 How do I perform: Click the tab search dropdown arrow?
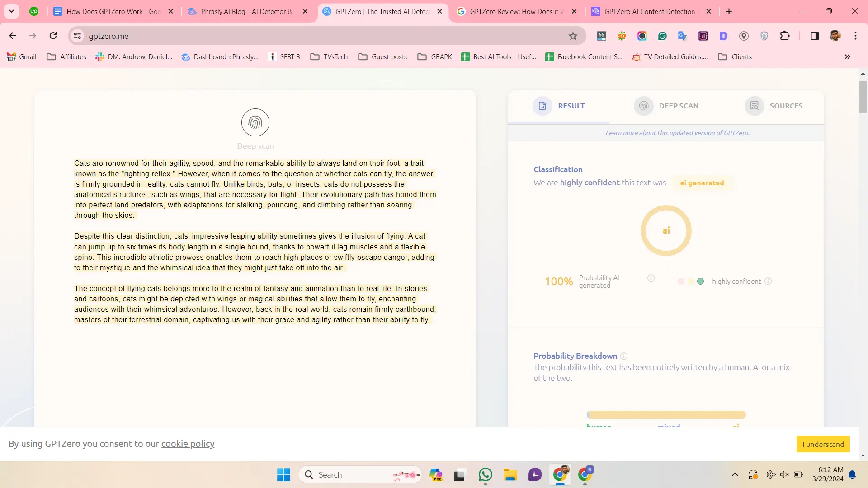point(11,11)
